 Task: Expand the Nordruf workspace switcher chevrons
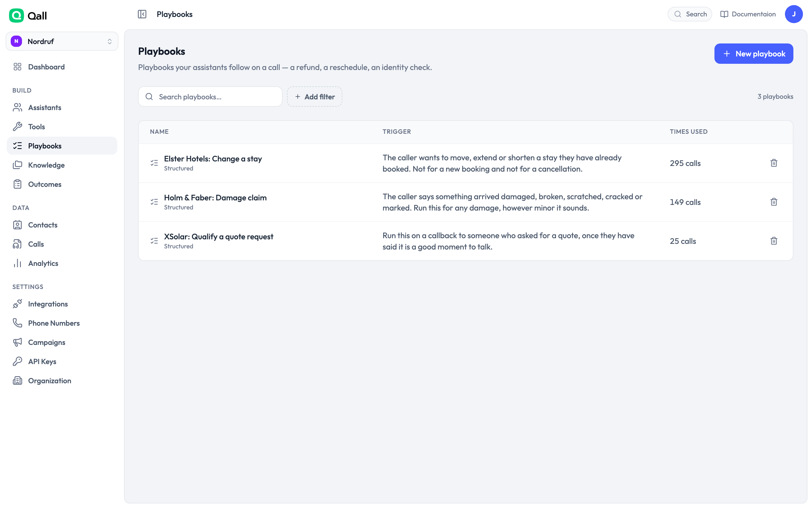pos(109,41)
